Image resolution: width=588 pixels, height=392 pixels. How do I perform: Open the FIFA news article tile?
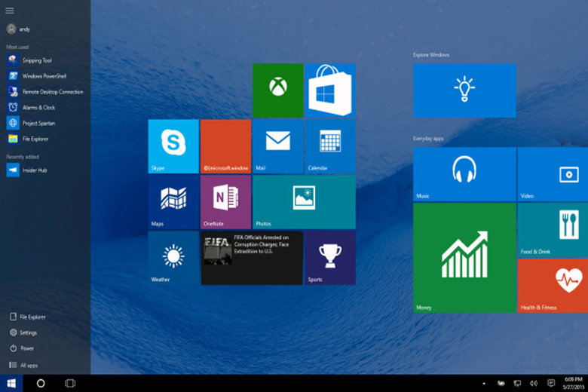[252, 258]
